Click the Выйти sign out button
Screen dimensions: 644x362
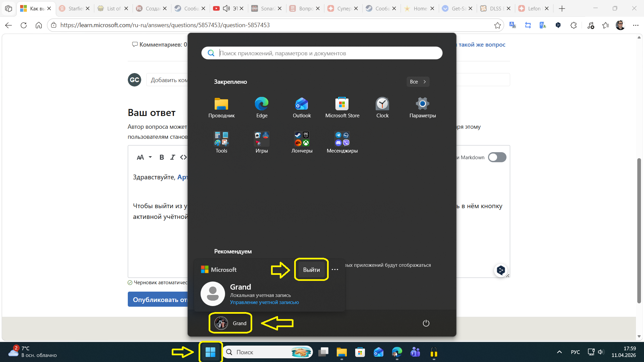pos(311,269)
